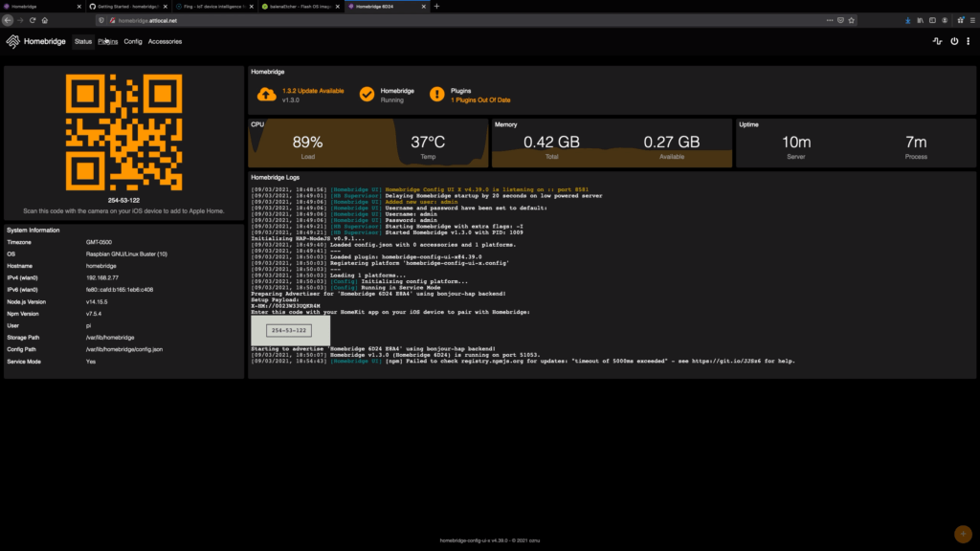This screenshot has width=980, height=551.
Task: Switch to the first Homebridge browser tab
Action: 42,7
